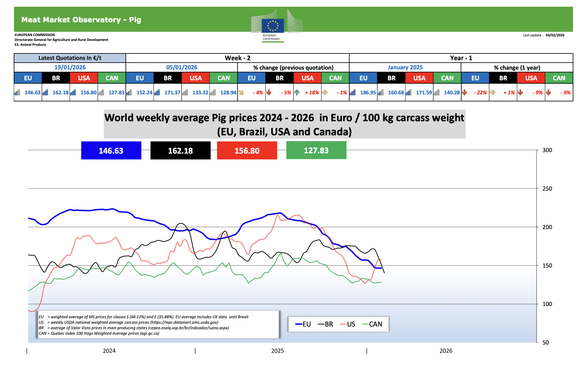Image resolution: width=588 pixels, height=372 pixels.
Task: Click the red down arrow beside -5%
Action: [269, 92]
